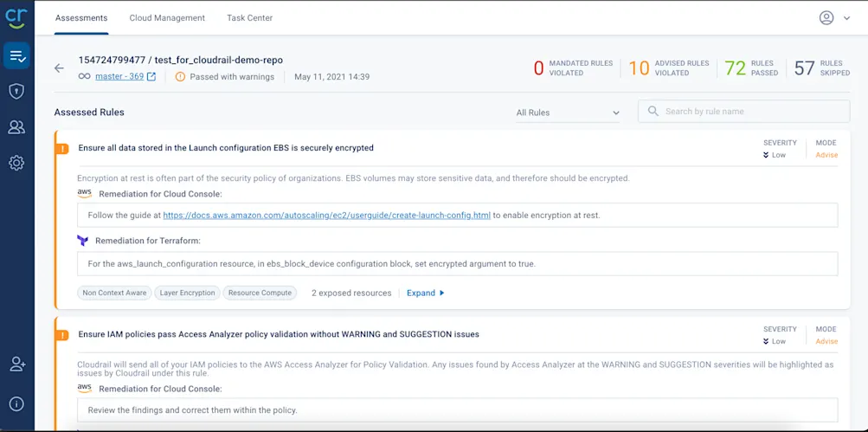
Task: Click the Terraform aws_launch_configuration remediation text
Action: 312,264
